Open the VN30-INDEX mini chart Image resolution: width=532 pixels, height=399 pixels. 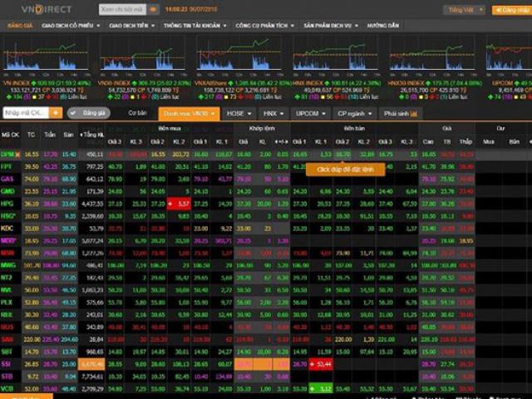coord(142,56)
